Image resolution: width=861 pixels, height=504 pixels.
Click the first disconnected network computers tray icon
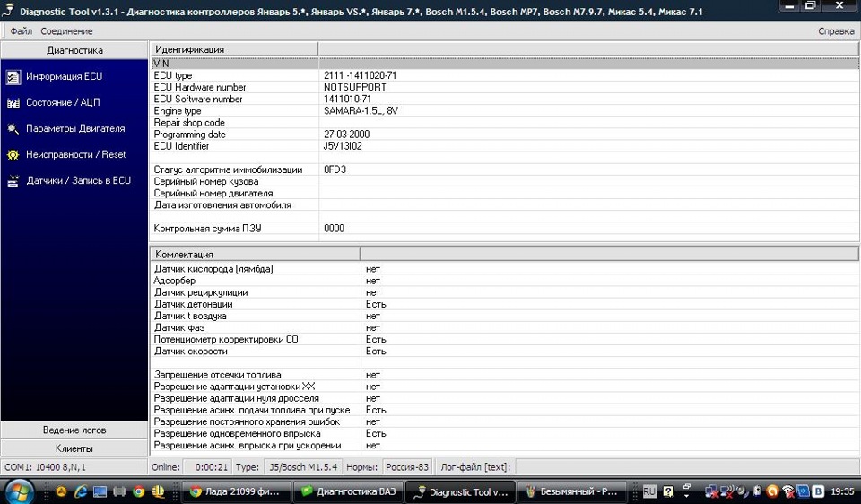[x=712, y=491]
